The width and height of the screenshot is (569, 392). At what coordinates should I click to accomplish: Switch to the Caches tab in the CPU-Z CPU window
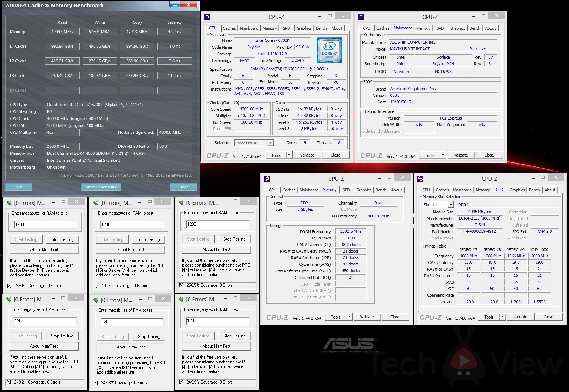(229, 28)
